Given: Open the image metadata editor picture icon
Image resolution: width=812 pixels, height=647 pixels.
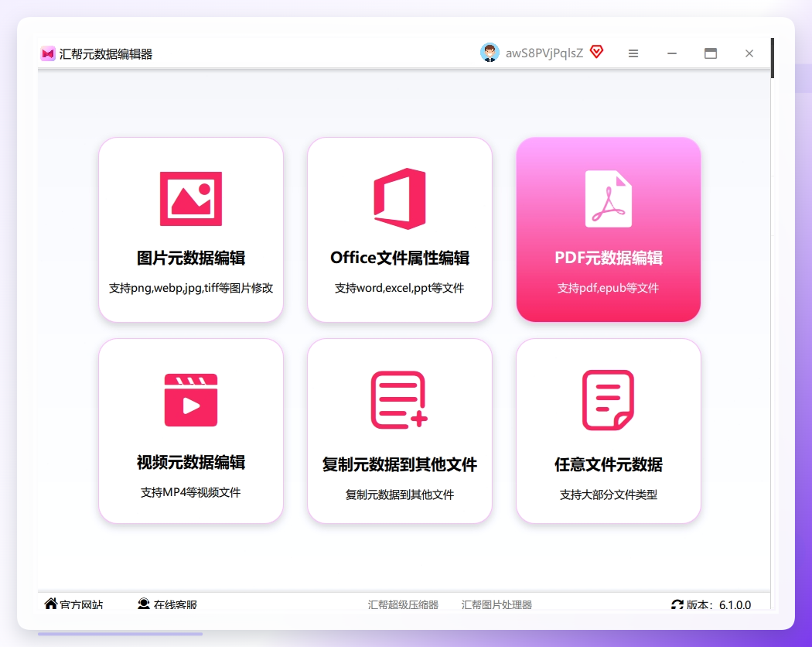Looking at the screenshot, I should point(190,199).
